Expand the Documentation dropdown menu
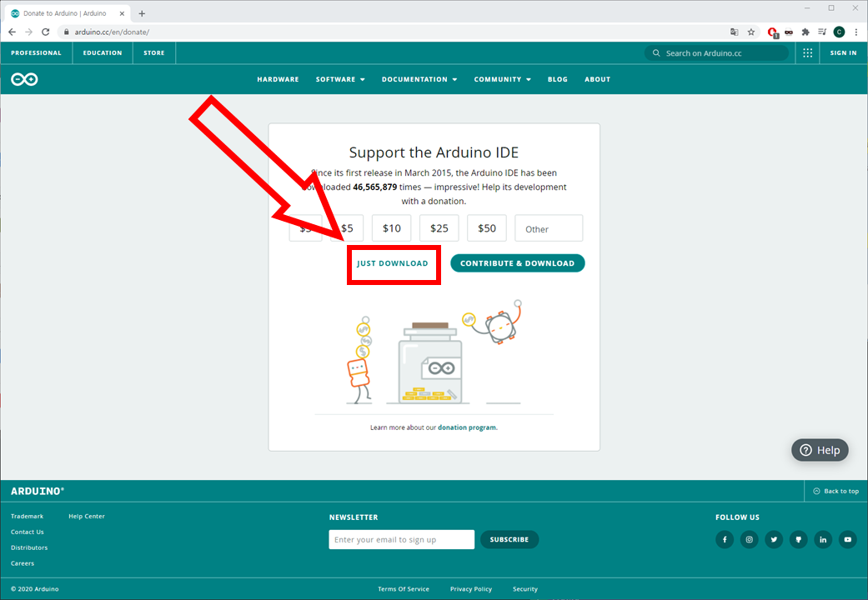Screen dimensions: 868x600 pos(419,79)
